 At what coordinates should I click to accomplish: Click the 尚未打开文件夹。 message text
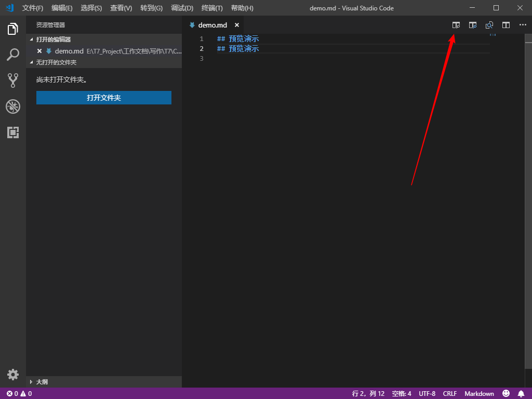click(x=61, y=79)
